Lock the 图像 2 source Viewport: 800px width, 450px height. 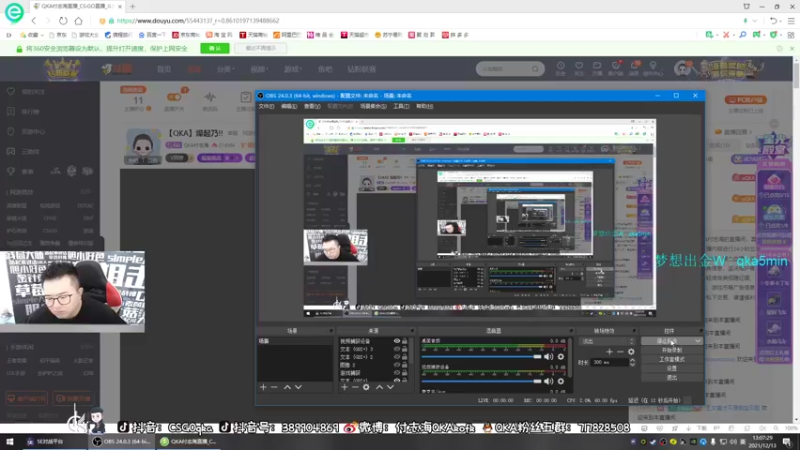coord(405,365)
